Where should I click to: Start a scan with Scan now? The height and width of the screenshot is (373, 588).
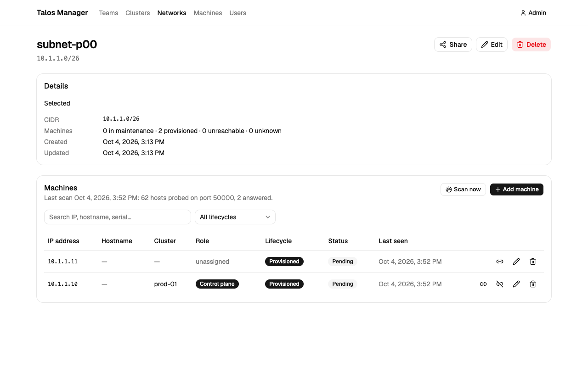(463, 189)
